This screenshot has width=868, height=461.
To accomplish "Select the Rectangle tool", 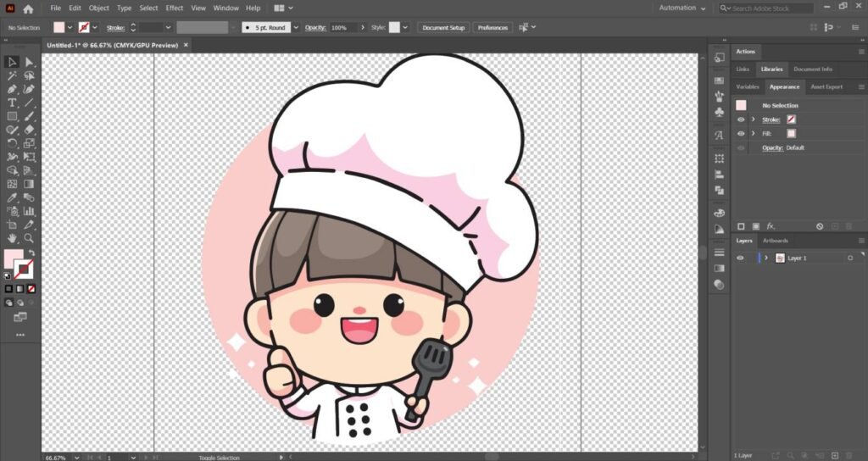I will point(12,116).
